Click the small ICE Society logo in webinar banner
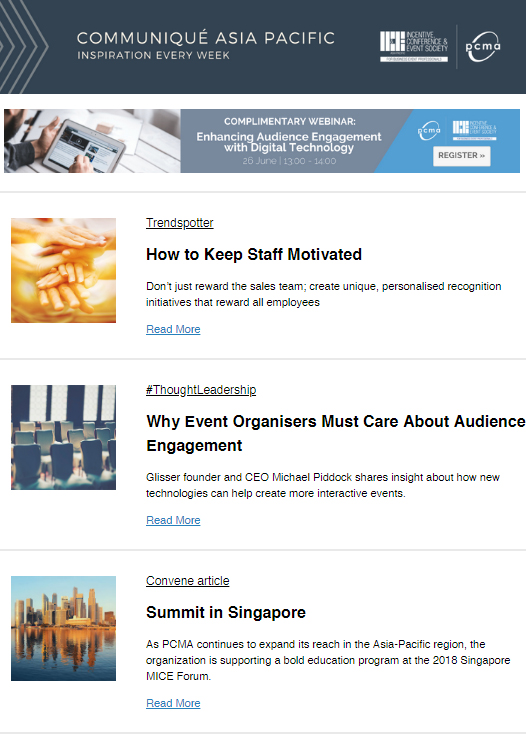Viewport: 526px width, 744px height. 474,130
